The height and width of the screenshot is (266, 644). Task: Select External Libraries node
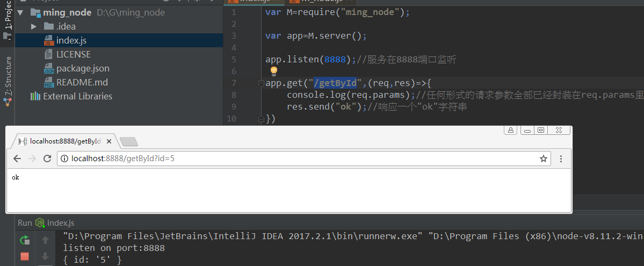(x=78, y=96)
